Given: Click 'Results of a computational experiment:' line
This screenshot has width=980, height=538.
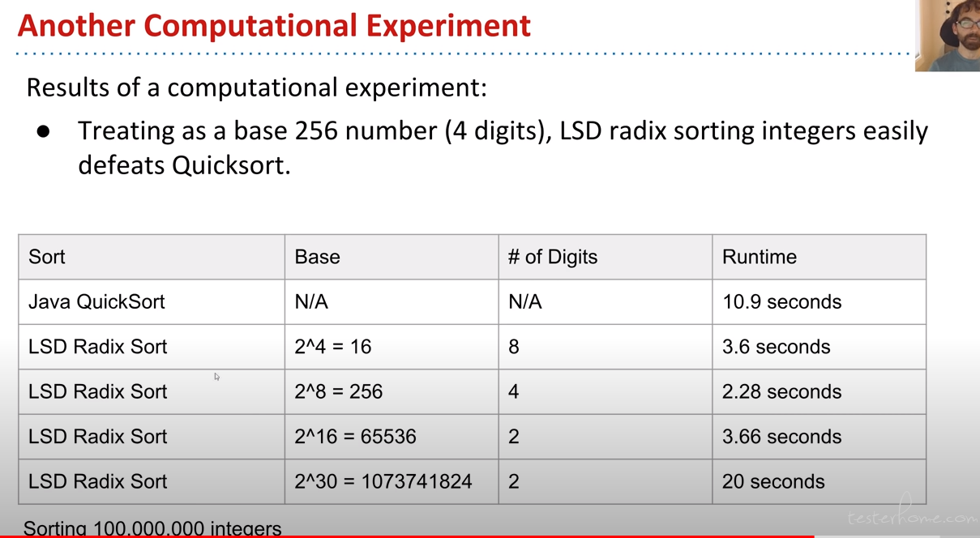Looking at the screenshot, I should pos(257,87).
